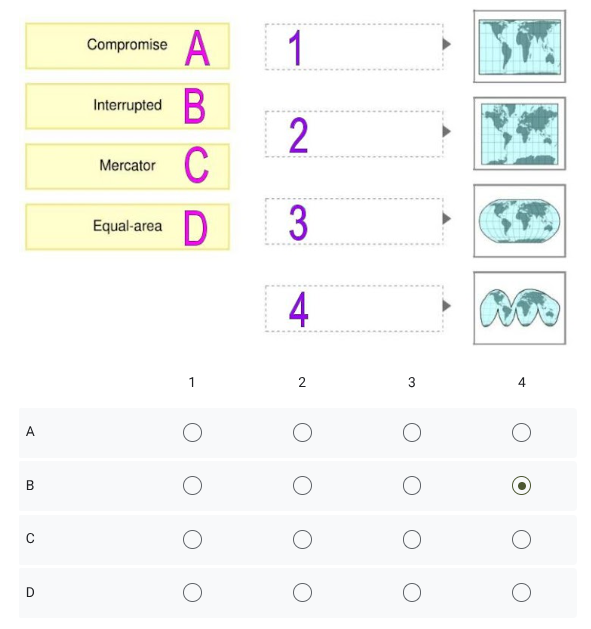Select radio button row A column 3
This screenshot has height=629, width=591.
(412, 432)
